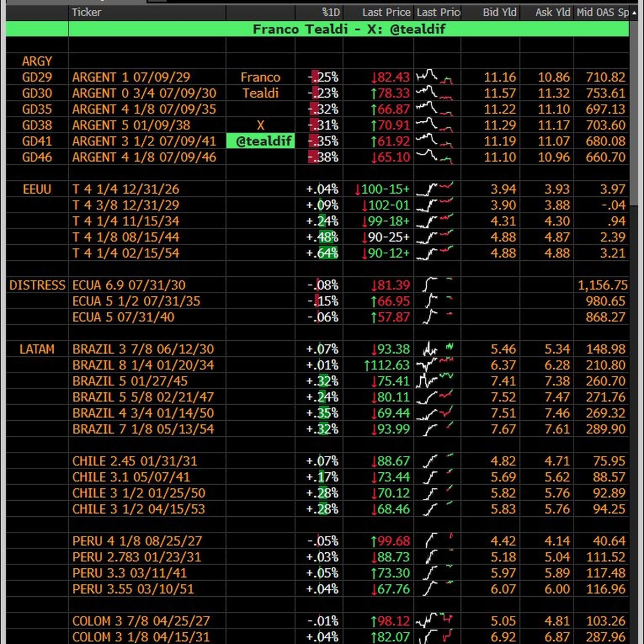644x644 pixels.
Task: Click the 3.97 OAS value for T 12/31/26
Action: click(613, 189)
